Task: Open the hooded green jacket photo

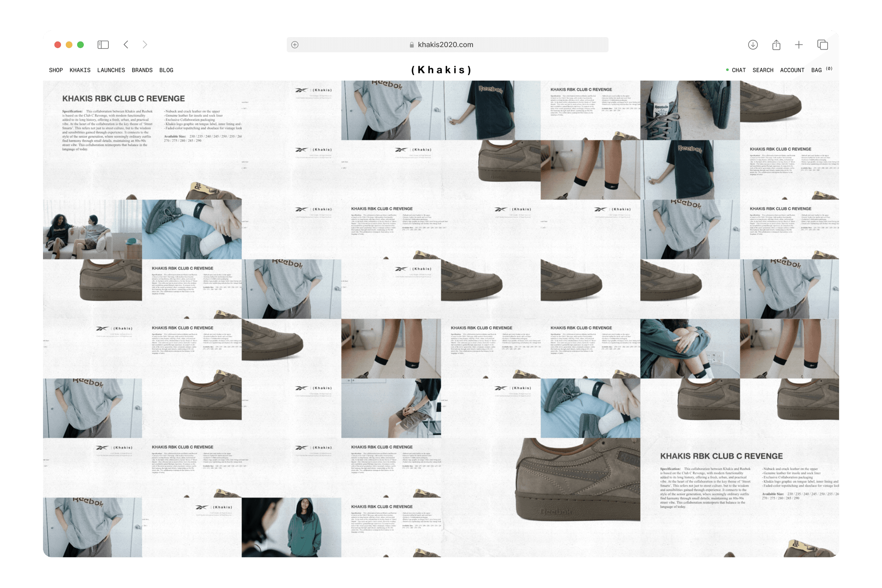Action: (x=291, y=527)
